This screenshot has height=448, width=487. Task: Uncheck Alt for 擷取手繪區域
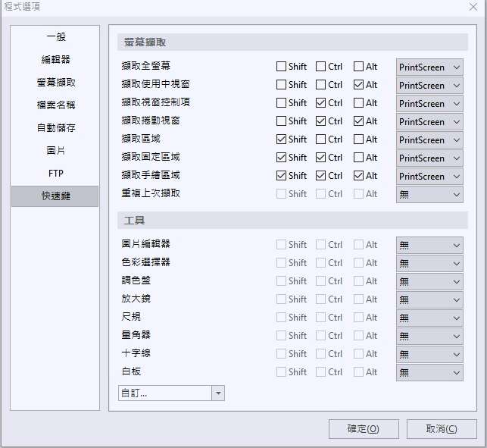click(x=359, y=176)
